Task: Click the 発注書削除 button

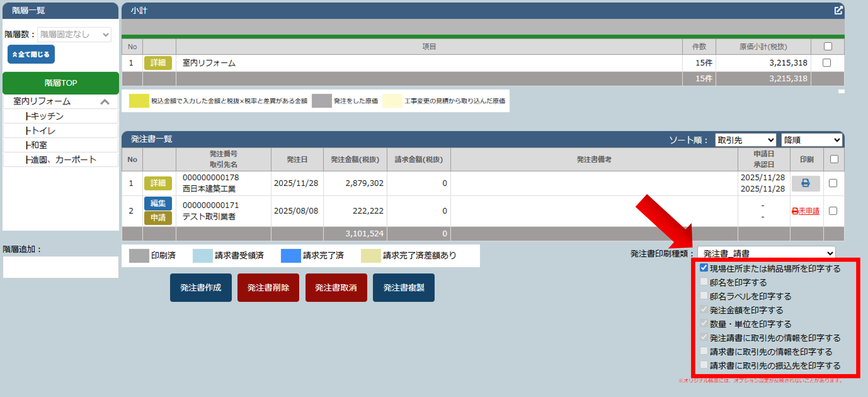Action: [x=268, y=287]
